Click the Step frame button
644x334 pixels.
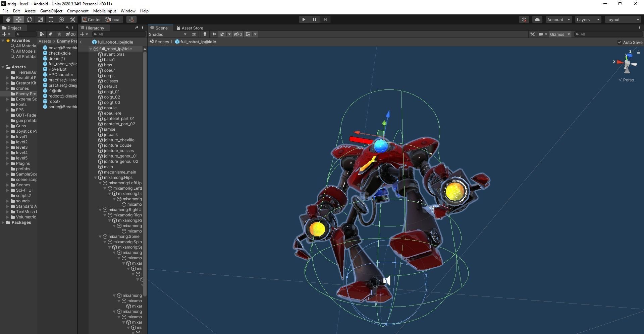[325, 19]
